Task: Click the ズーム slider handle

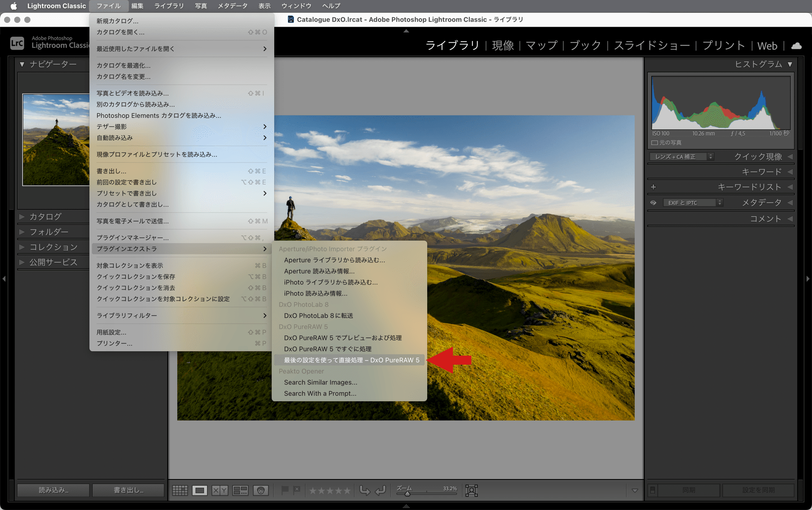Action: click(407, 494)
